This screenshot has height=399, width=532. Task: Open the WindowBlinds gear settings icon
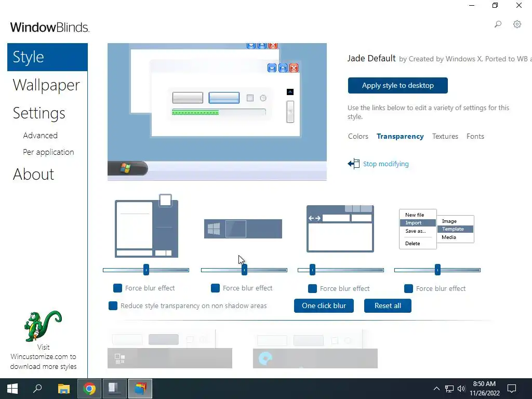click(x=517, y=24)
